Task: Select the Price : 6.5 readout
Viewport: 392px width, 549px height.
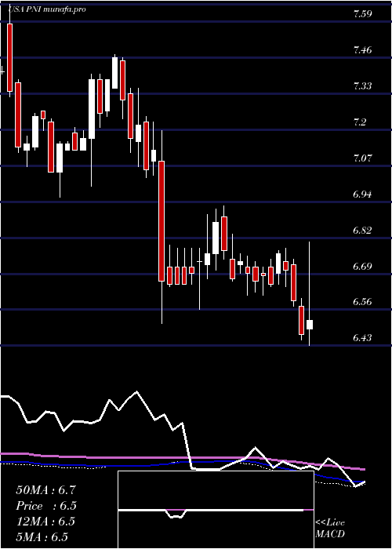Action: click(x=45, y=506)
